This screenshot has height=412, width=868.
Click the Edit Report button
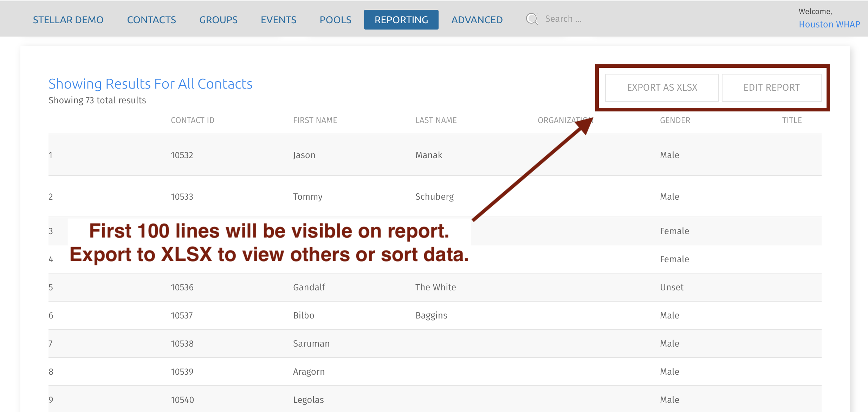click(771, 88)
